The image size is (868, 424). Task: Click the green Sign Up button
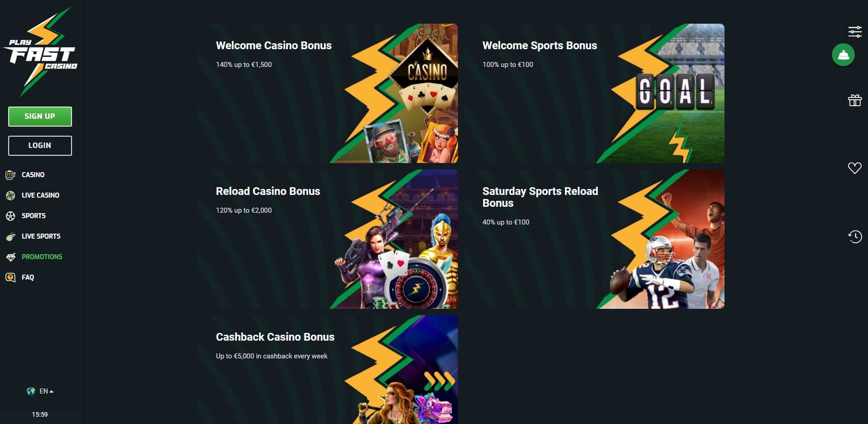(x=40, y=117)
